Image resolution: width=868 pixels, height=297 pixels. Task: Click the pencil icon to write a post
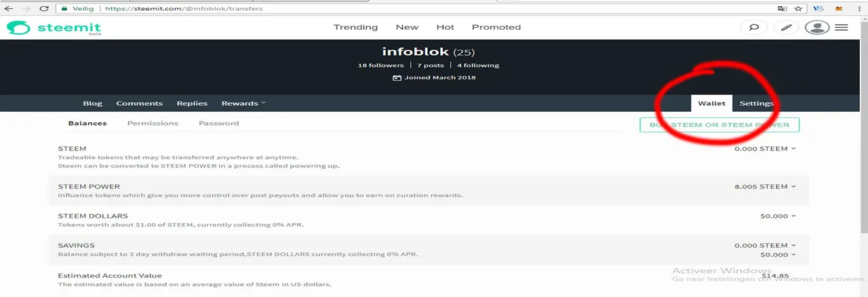pyautogui.click(x=785, y=28)
